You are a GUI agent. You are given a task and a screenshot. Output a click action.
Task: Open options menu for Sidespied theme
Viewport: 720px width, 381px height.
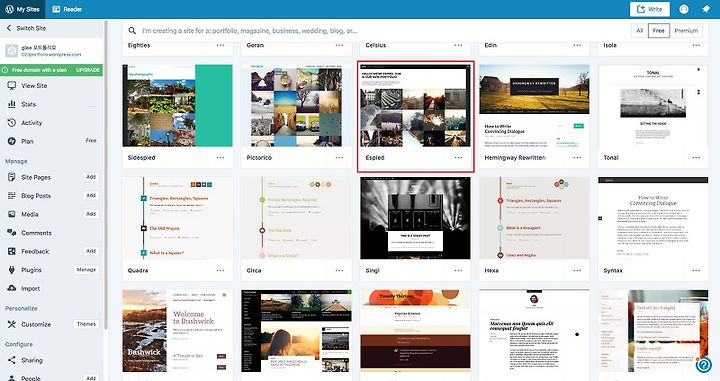[x=220, y=157]
